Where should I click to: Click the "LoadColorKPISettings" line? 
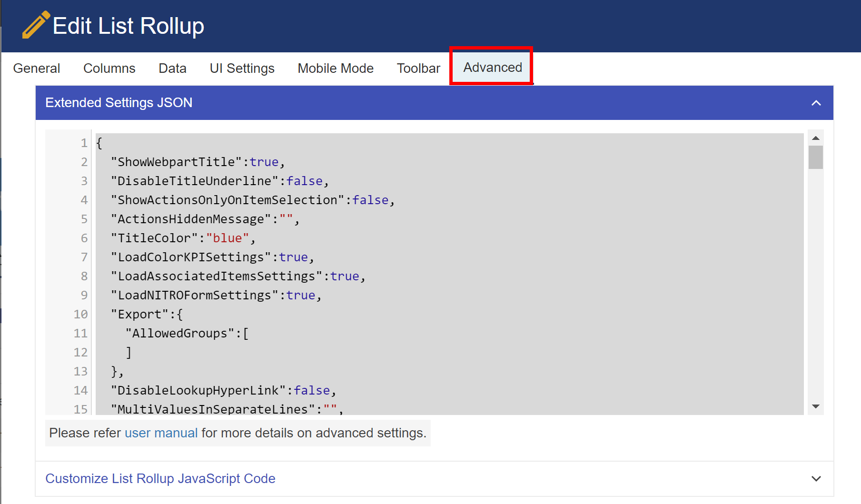pyautogui.click(x=212, y=257)
